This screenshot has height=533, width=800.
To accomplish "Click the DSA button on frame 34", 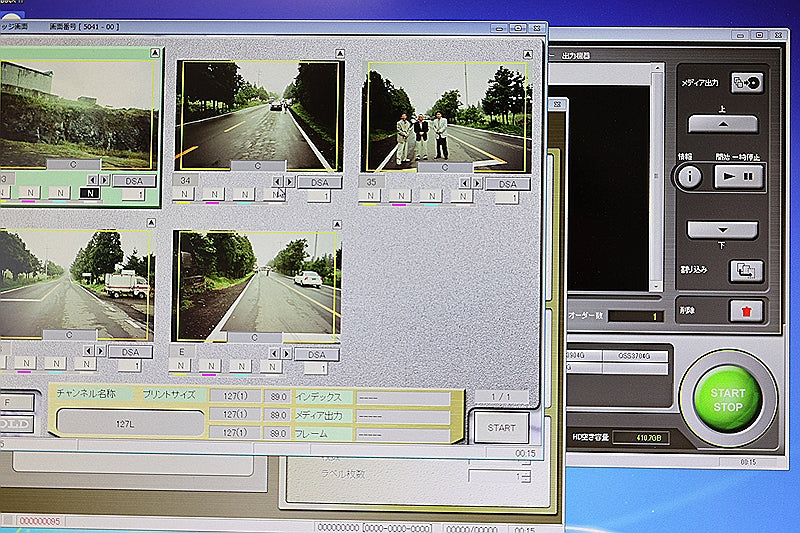I will (x=320, y=183).
